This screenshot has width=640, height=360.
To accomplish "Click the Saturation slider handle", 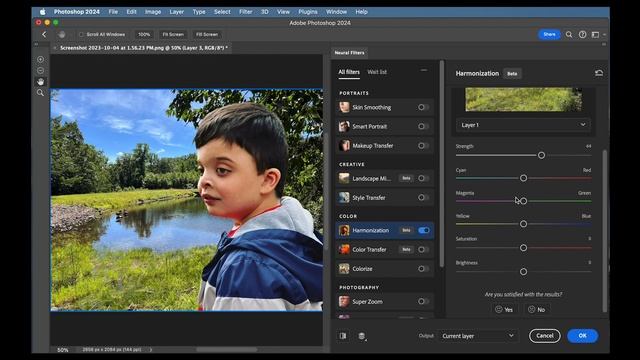I will tap(523, 248).
